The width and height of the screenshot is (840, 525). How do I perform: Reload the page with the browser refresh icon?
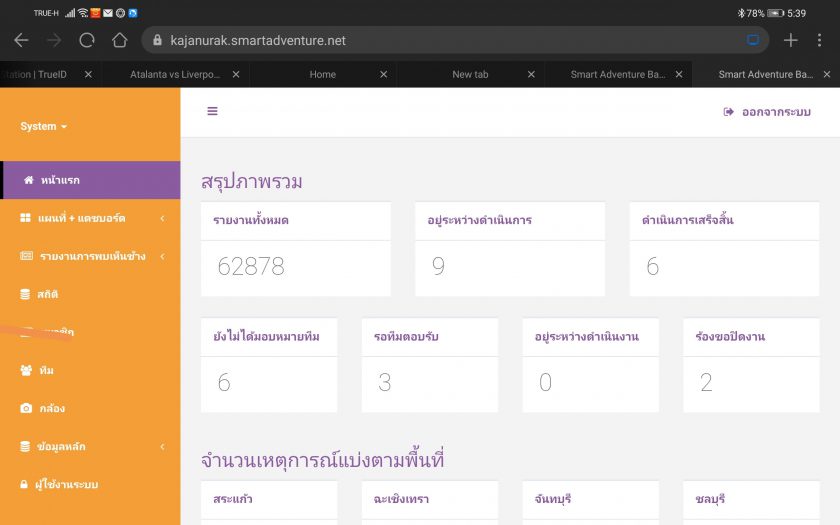pyautogui.click(x=86, y=40)
